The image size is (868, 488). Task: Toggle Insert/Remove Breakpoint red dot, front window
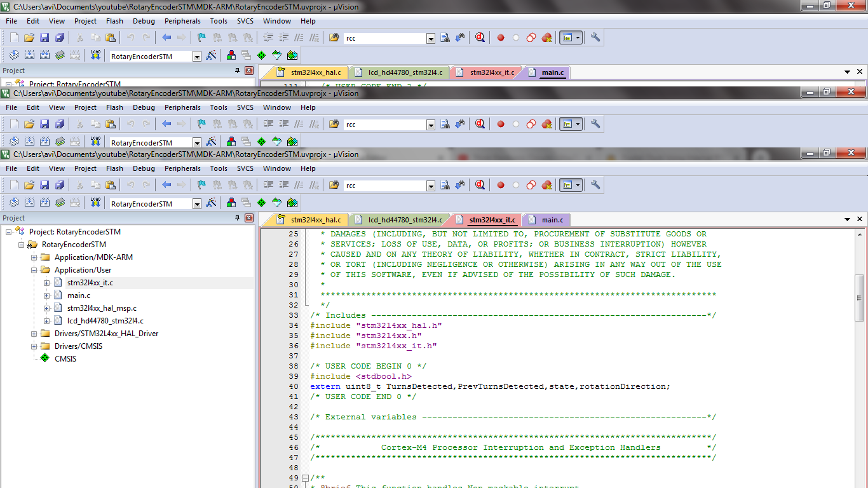click(x=501, y=185)
